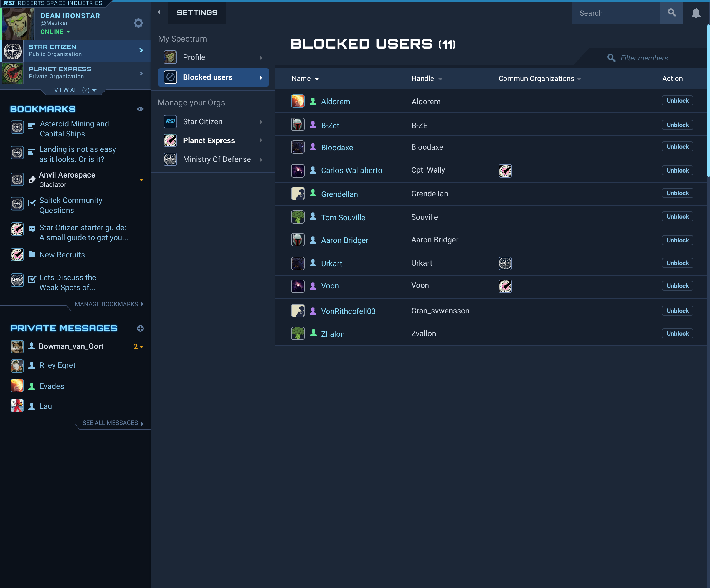Open notifications with the bell icon

click(x=696, y=12)
